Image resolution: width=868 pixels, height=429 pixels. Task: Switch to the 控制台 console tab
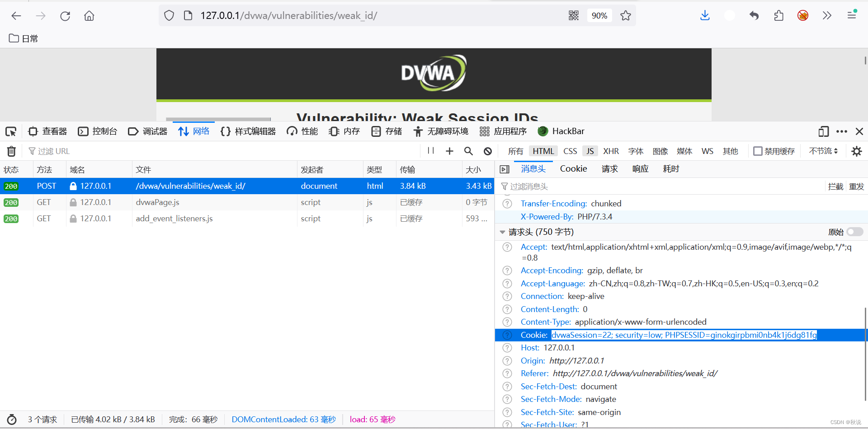click(98, 131)
